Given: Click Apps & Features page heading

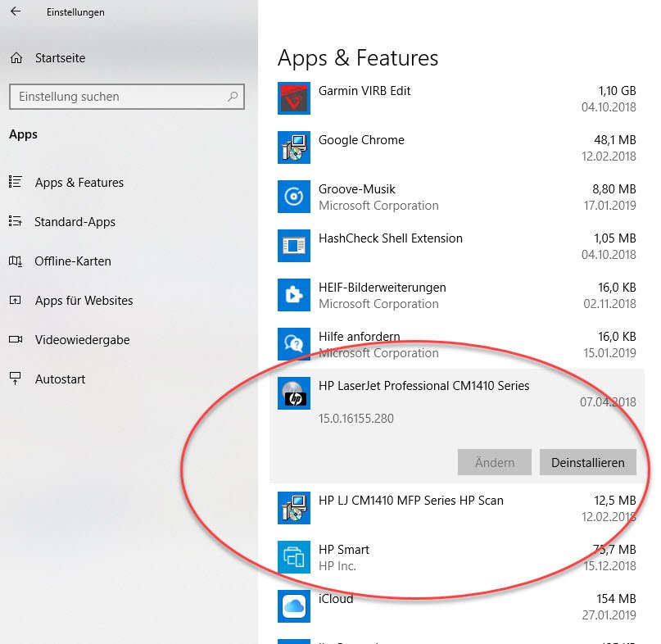Looking at the screenshot, I should 358,58.
